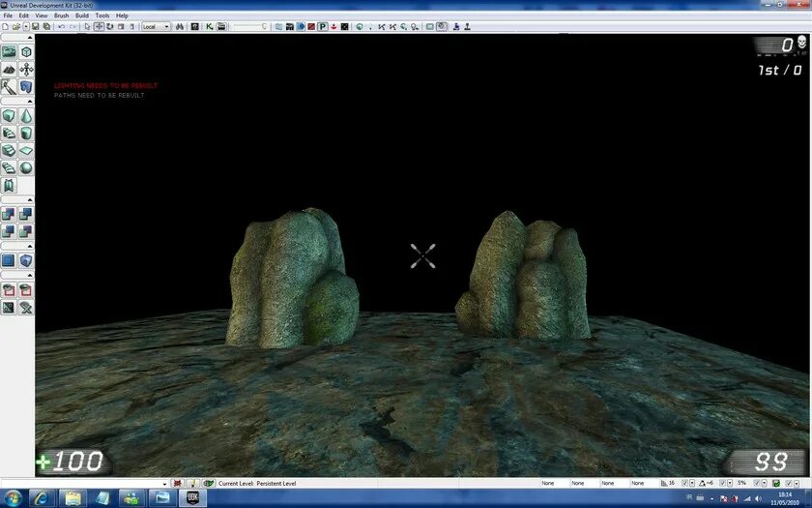Select Geometry mode cube icon

[26, 52]
